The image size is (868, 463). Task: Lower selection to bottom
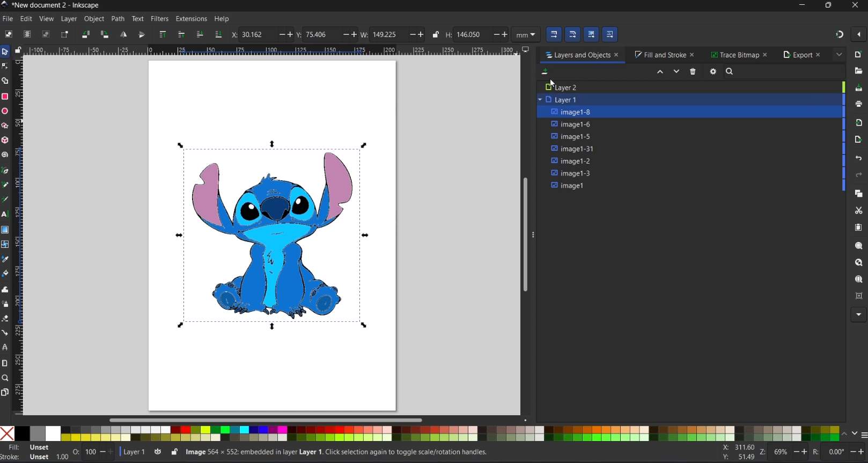[218, 34]
